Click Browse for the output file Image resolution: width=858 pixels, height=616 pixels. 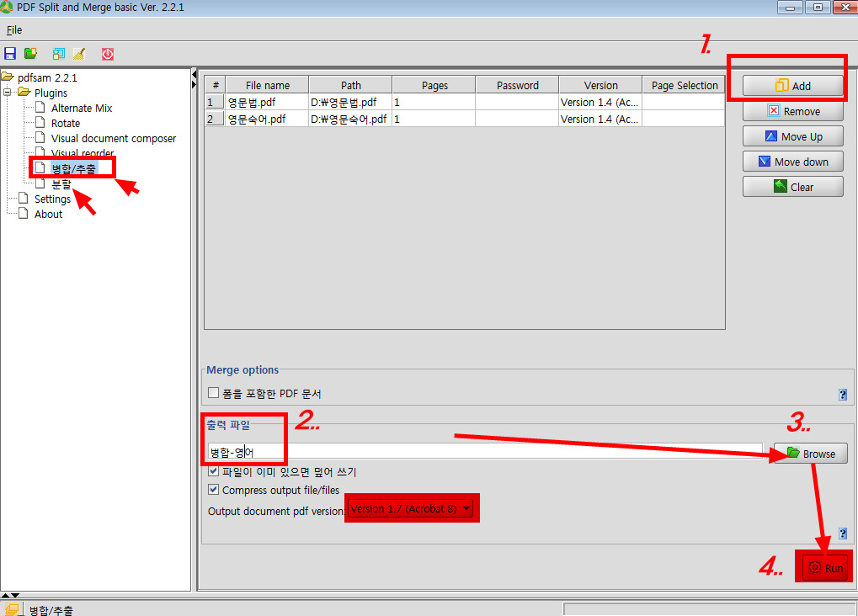pyautogui.click(x=811, y=454)
